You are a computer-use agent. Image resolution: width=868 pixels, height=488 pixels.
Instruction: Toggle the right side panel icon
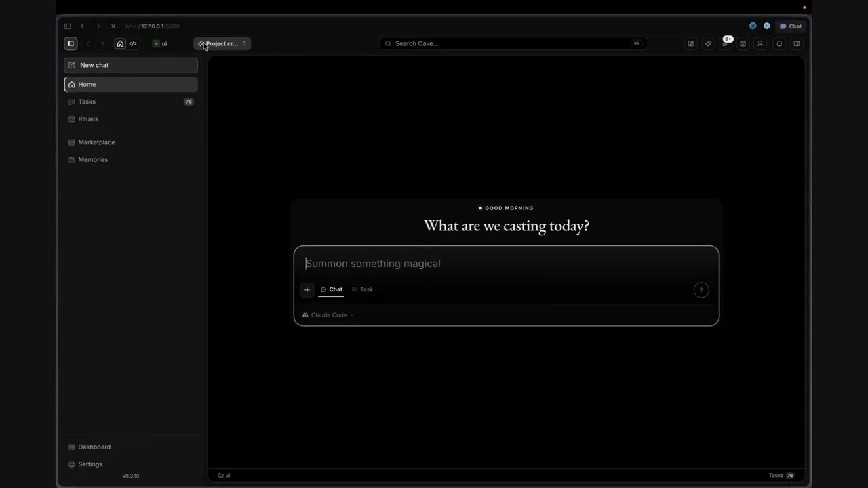797,43
